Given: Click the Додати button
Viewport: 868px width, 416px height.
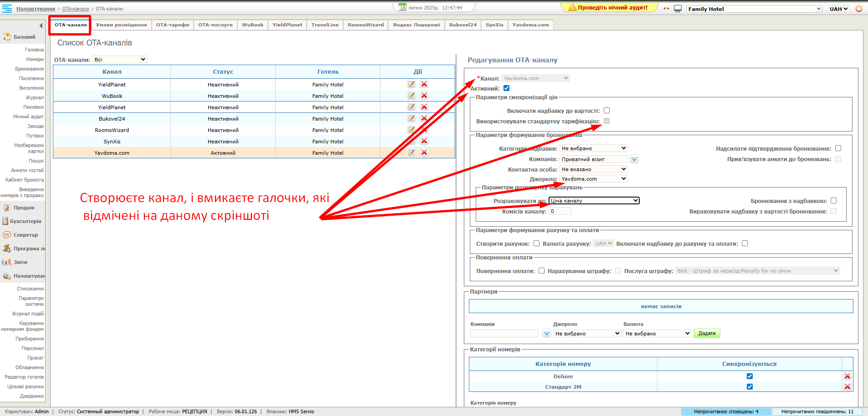Looking at the screenshot, I should point(706,334).
